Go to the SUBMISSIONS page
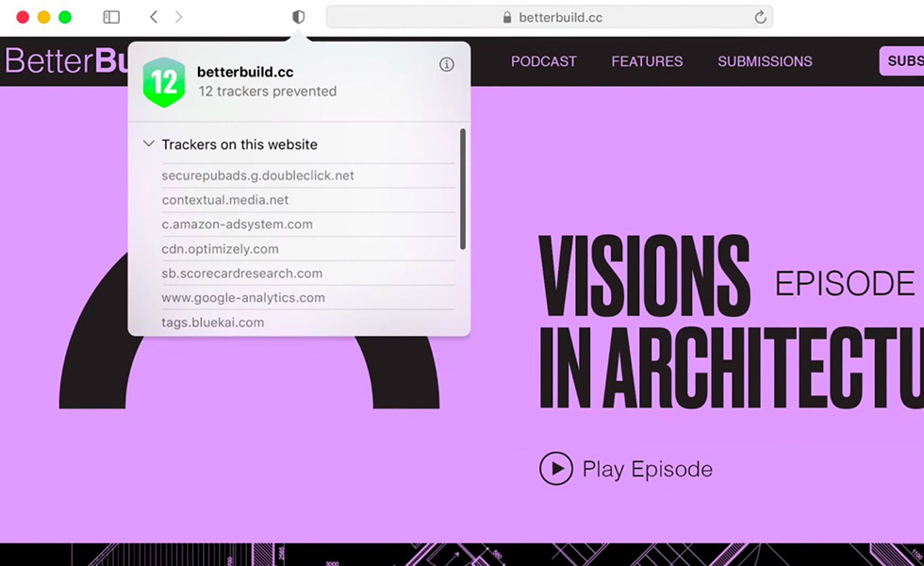Screen dimensions: 924x566 [x=765, y=61]
